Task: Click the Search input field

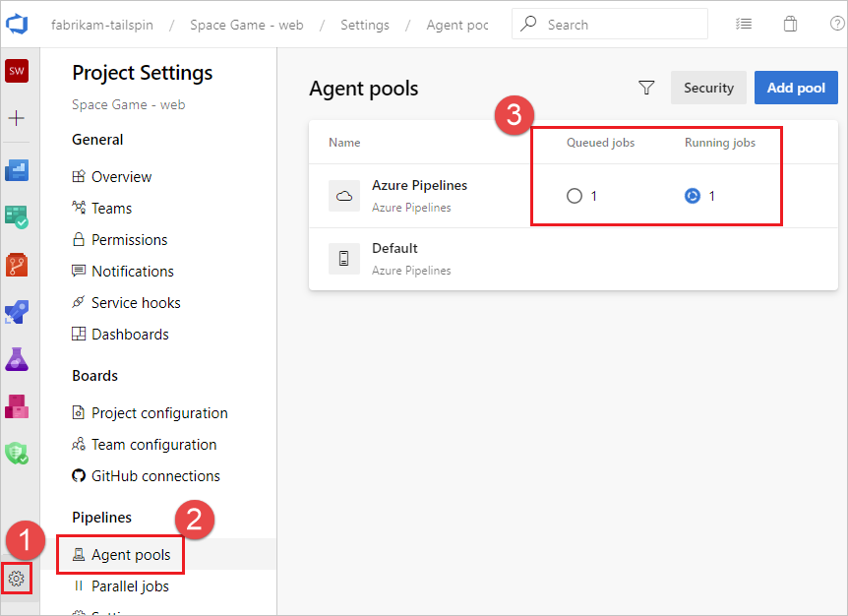Action: pos(610,25)
